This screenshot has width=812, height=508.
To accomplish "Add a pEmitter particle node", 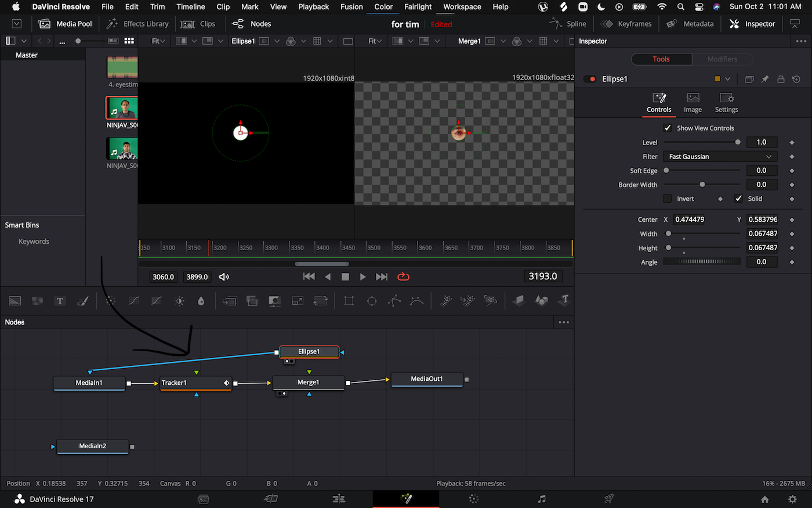I will tap(445, 301).
